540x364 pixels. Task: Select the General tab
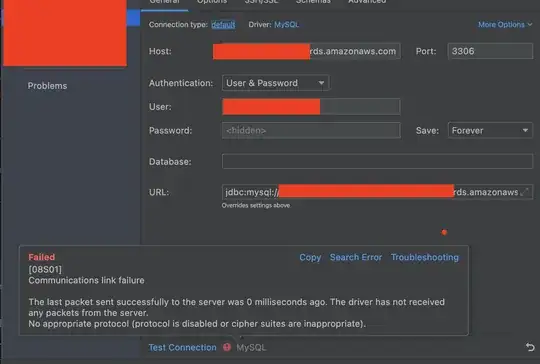(x=164, y=2)
